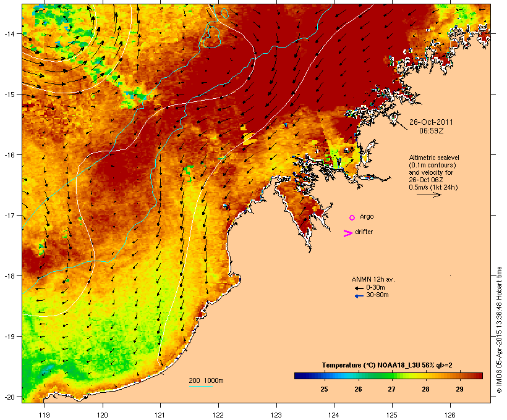
Task: Click the -20 latitude axis label
Action: point(9,397)
